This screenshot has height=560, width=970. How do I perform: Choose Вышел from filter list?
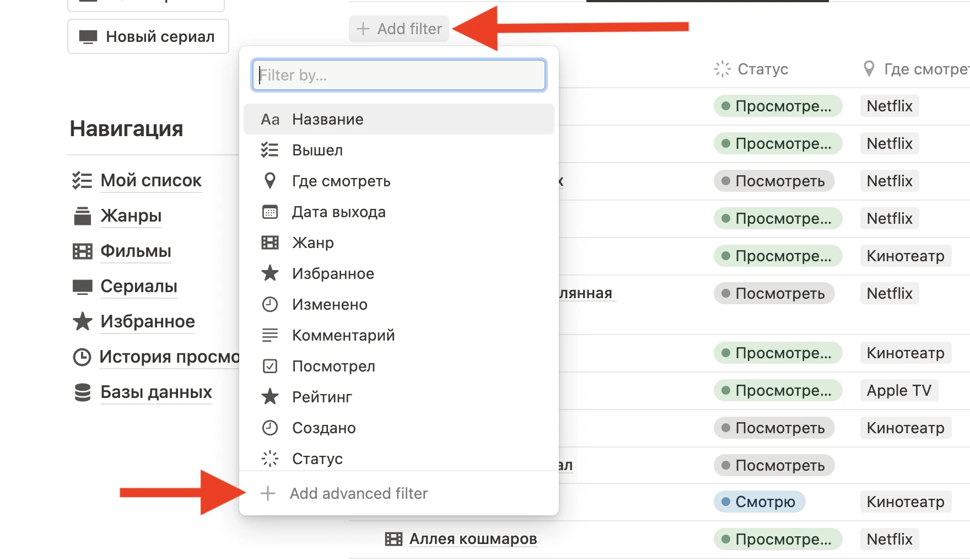click(399, 150)
